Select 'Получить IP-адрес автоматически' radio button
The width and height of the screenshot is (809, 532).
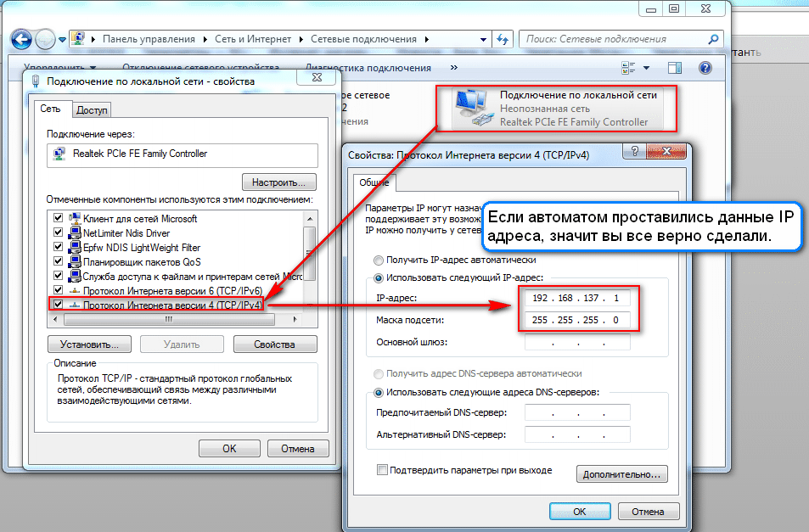pyautogui.click(x=379, y=260)
